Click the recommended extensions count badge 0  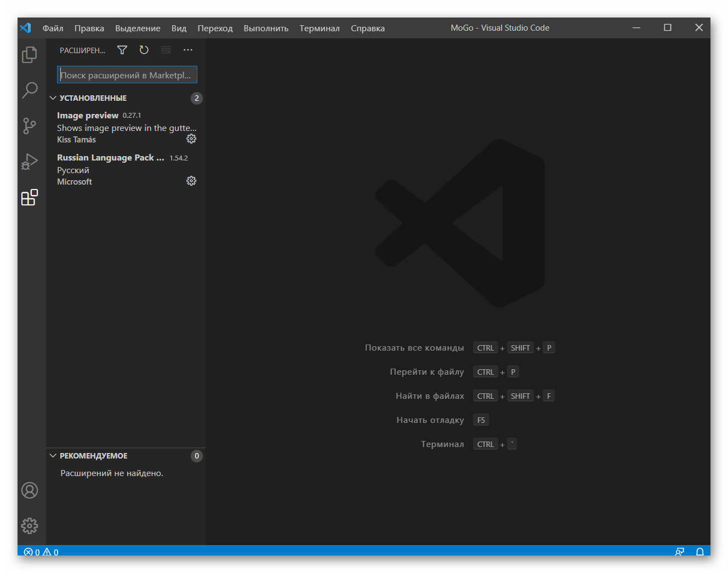(197, 456)
